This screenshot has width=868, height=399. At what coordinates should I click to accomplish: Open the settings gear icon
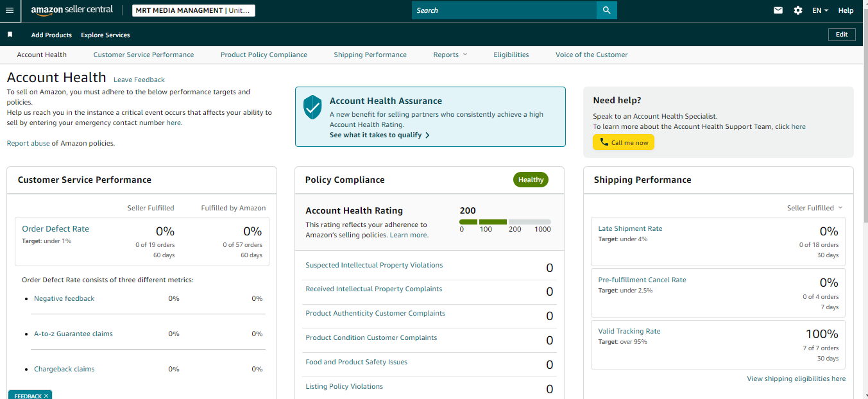tap(798, 10)
